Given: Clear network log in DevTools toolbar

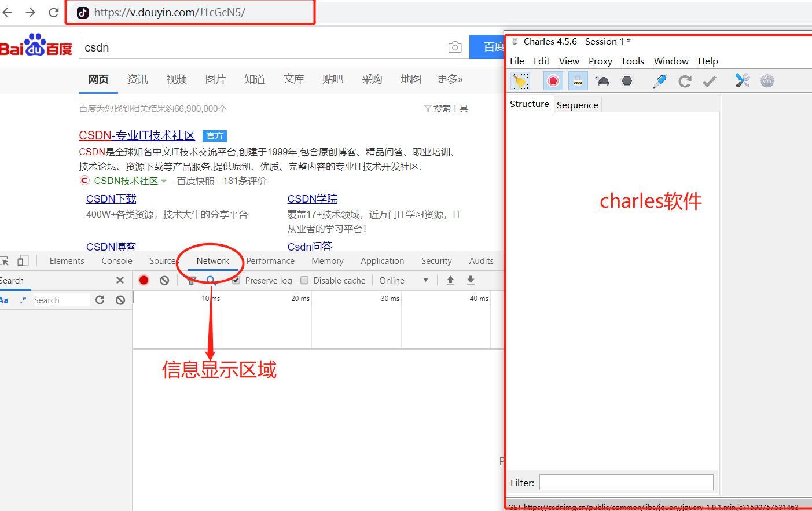Looking at the screenshot, I should coord(164,280).
